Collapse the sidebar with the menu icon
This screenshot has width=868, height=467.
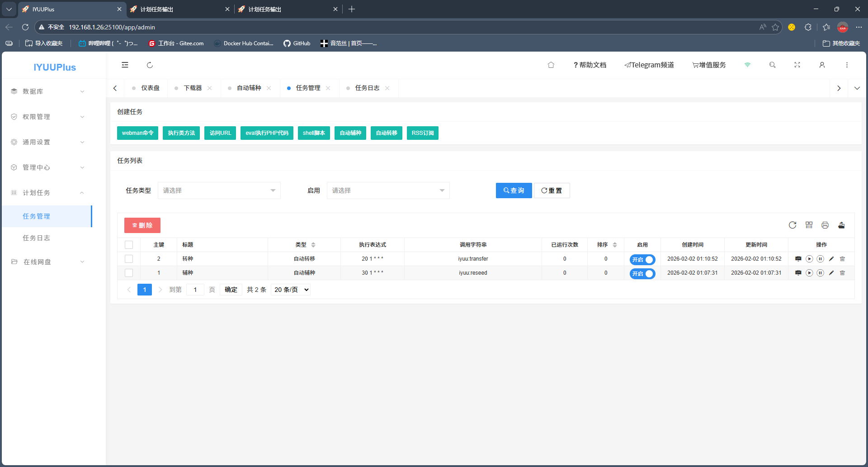pyautogui.click(x=125, y=65)
